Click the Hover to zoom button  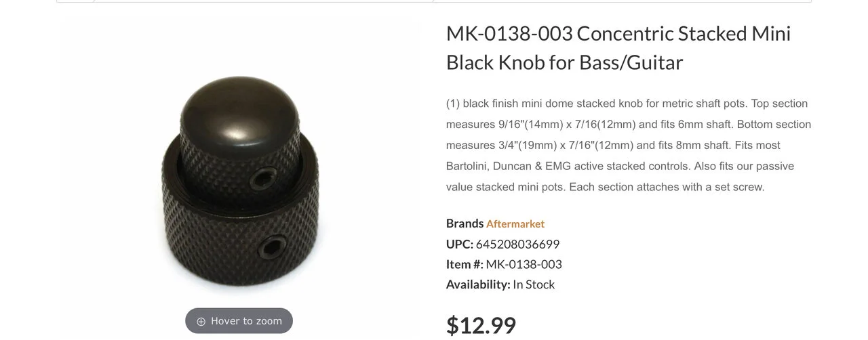click(239, 321)
